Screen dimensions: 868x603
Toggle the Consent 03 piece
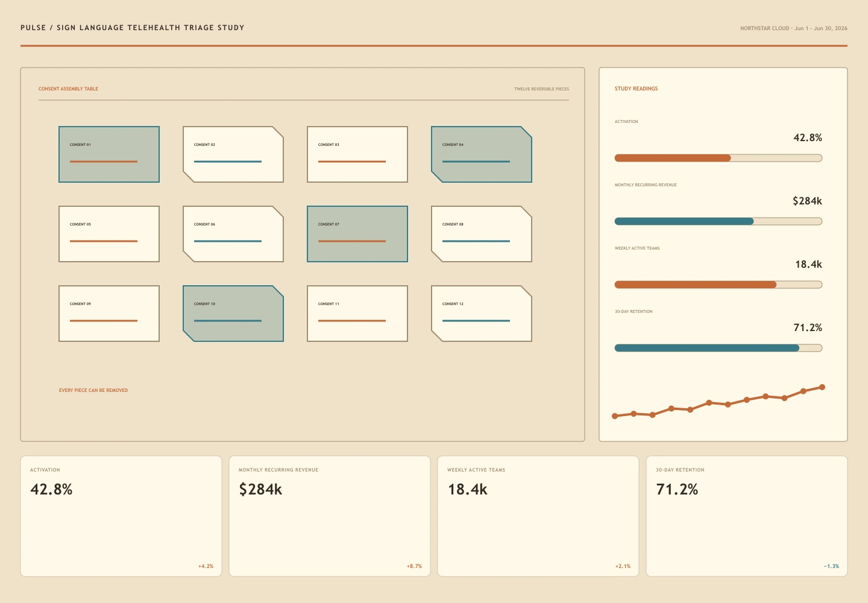[357, 154]
